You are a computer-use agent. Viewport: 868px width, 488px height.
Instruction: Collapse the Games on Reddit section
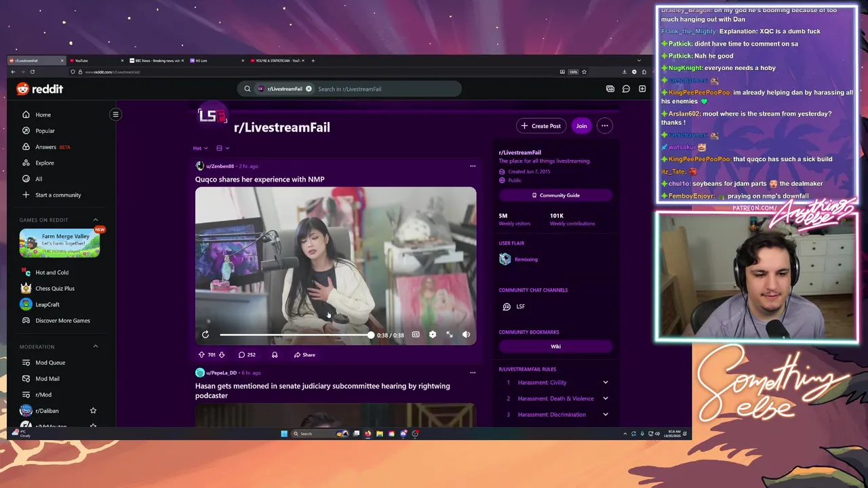pos(96,220)
